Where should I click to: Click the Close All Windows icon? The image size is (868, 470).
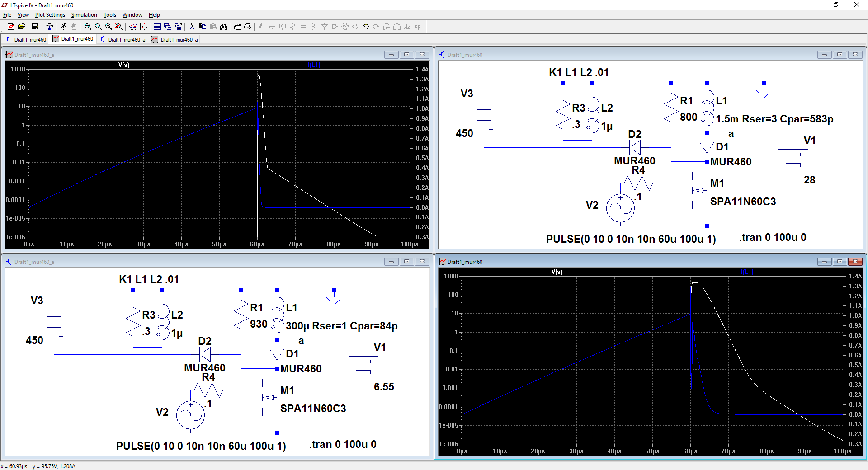(x=178, y=27)
